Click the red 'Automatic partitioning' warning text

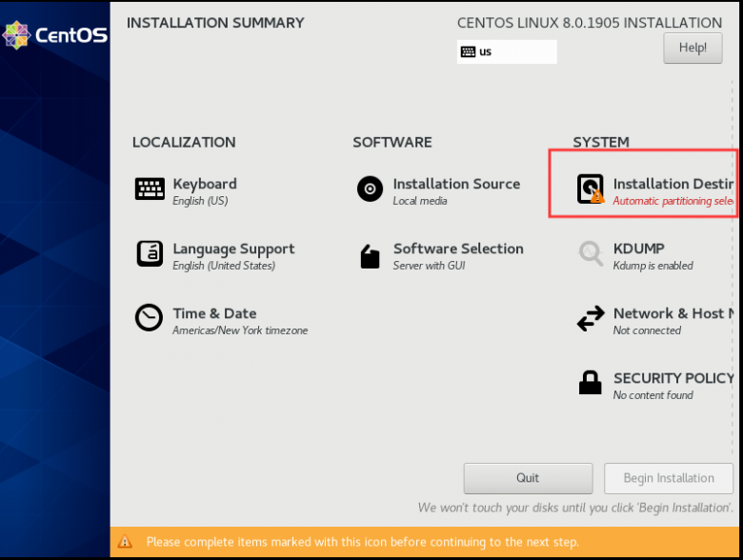point(673,201)
